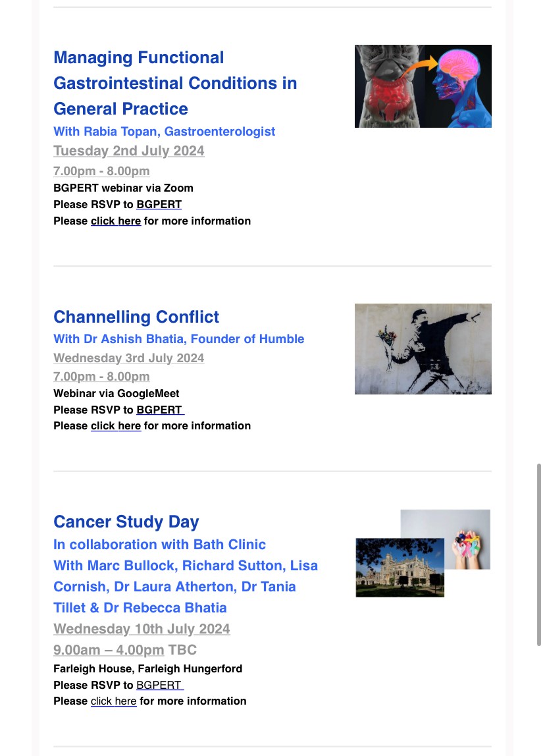Click the 7.00pm - 8.00pm time on Wednesday 3rd event
Viewport: 545px width, 756px height.
click(x=101, y=377)
